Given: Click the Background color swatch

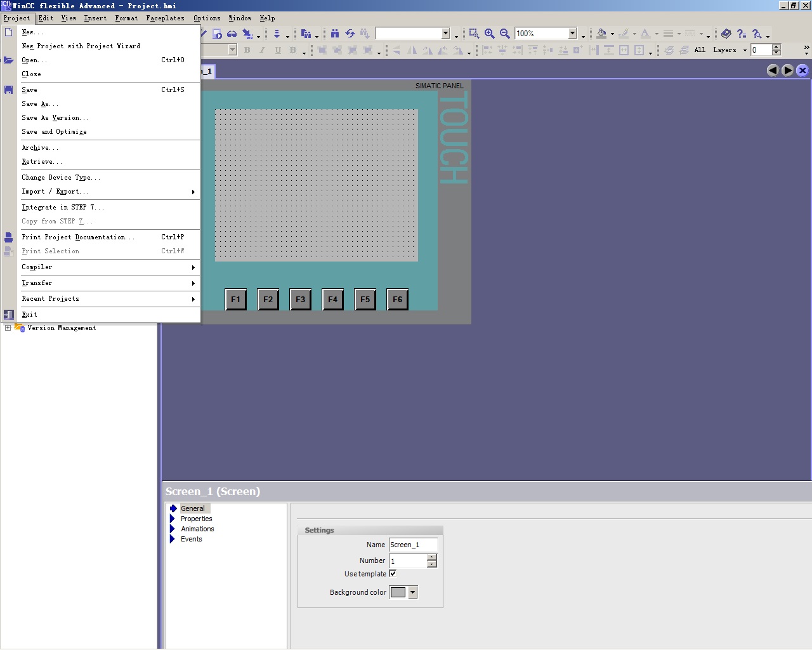Looking at the screenshot, I should (398, 592).
